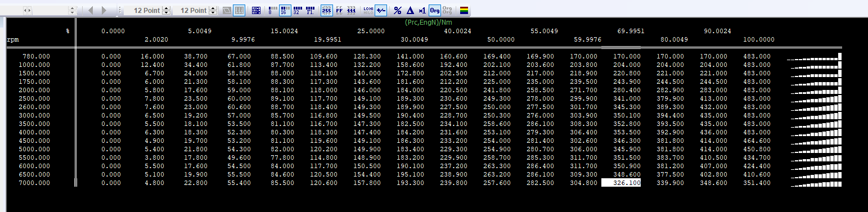Click the grid table view icon
The width and height of the screenshot is (868, 212).
[256, 10]
